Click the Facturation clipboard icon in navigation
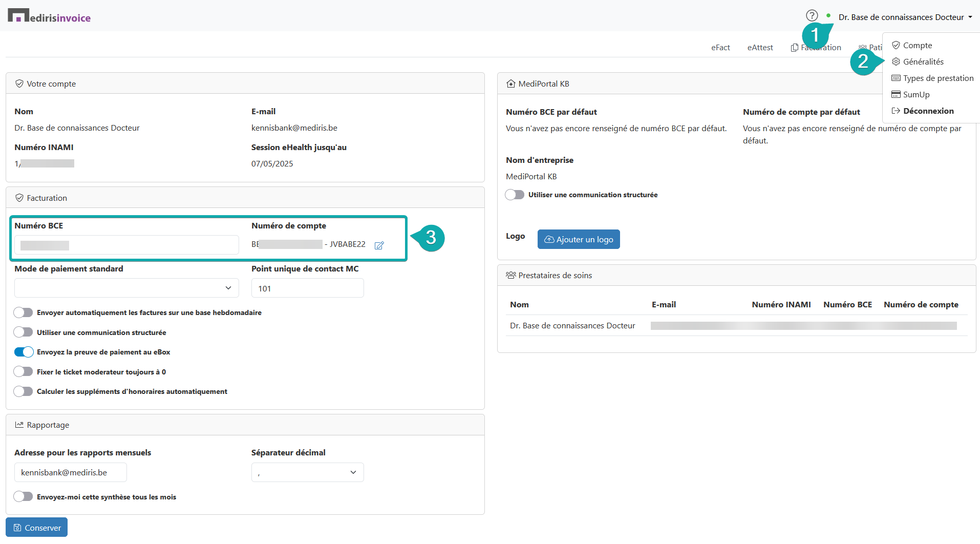The image size is (980, 544). point(795,48)
